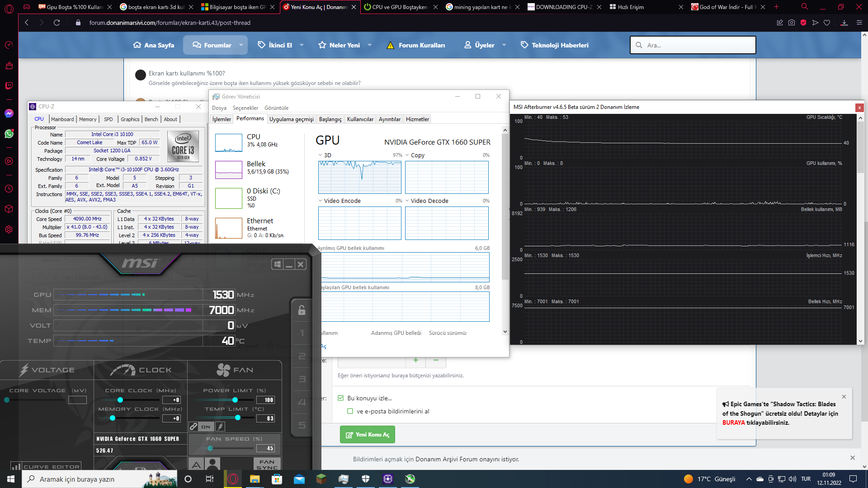Open Twitch in Opera sidebar
The height and width of the screenshot is (488, 868).
[9, 86]
